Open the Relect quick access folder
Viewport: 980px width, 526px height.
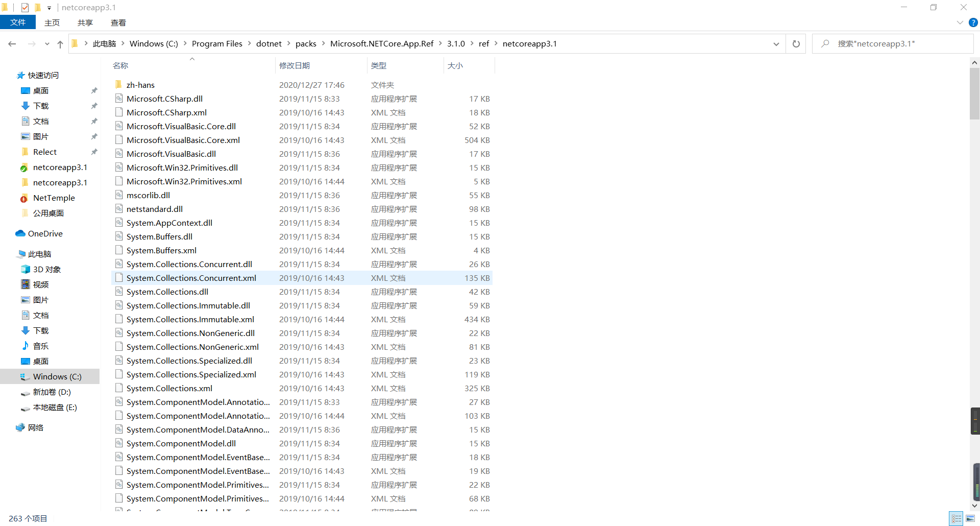pos(45,152)
